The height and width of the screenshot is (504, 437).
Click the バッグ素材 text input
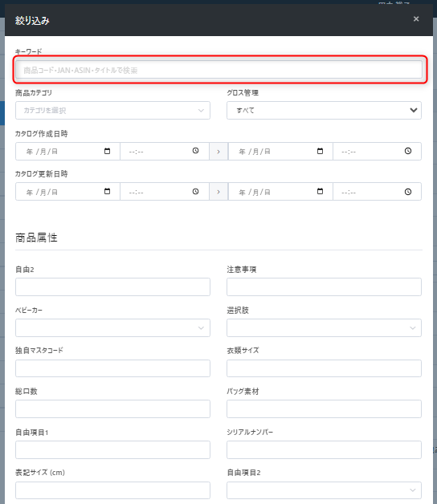[324, 408]
